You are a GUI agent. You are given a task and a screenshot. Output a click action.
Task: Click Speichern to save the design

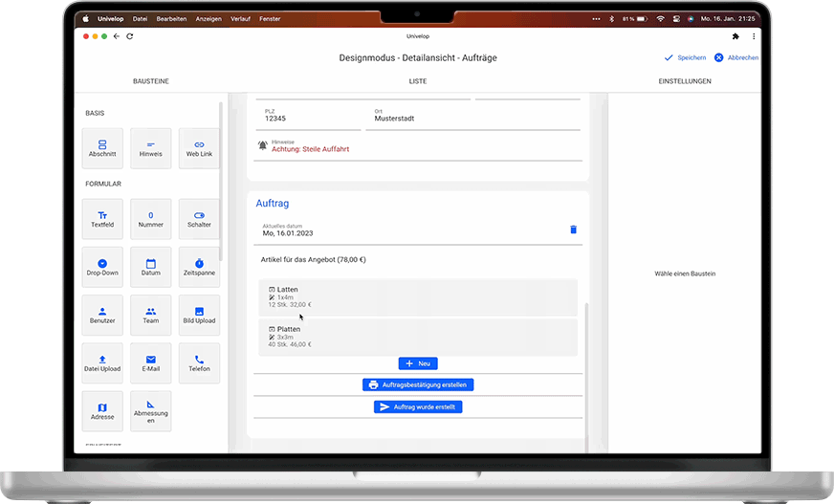pos(685,57)
